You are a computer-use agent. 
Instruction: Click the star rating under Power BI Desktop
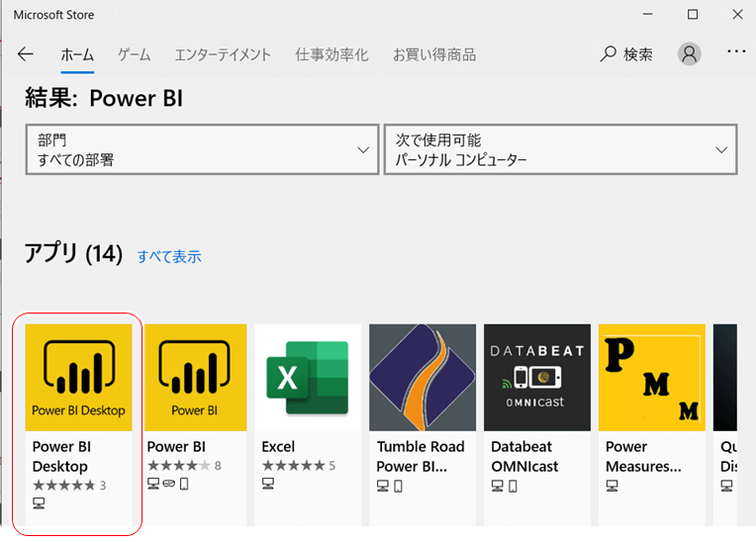(x=69, y=486)
